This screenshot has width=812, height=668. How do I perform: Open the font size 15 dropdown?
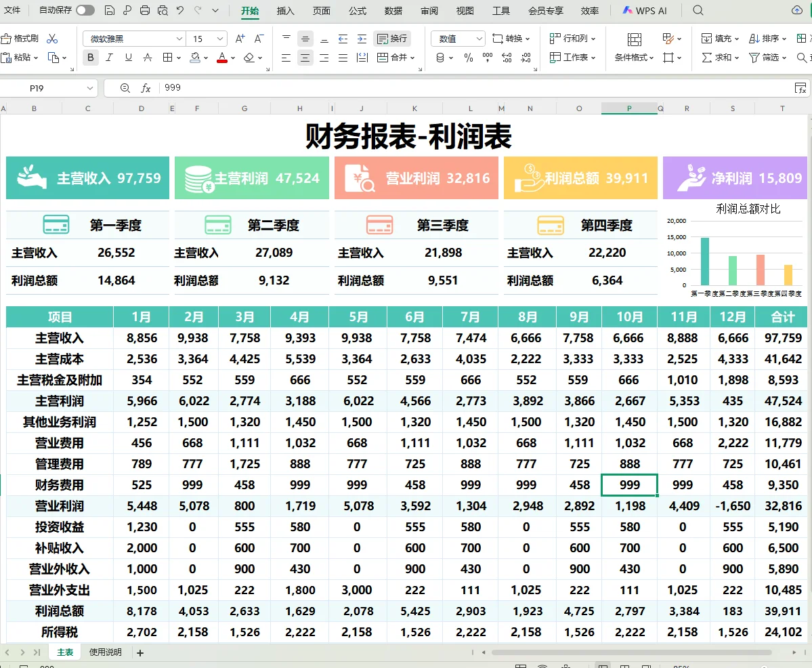[220, 39]
